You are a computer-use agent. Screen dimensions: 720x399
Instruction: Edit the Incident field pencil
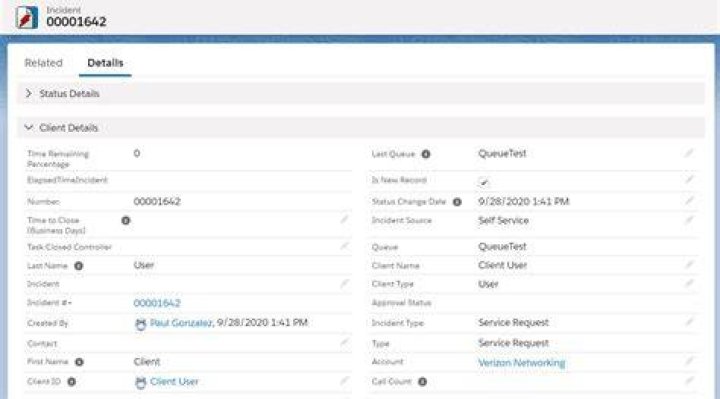click(x=344, y=283)
